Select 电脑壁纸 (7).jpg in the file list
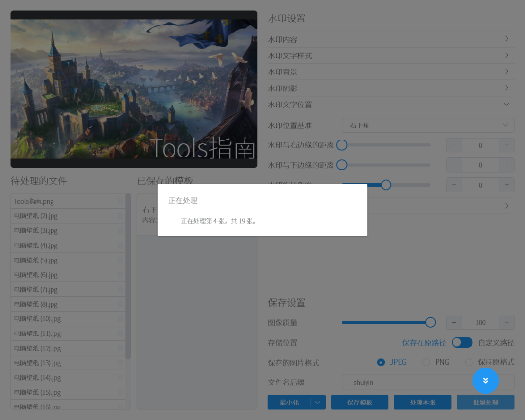The image size is (525, 420). coord(68,289)
